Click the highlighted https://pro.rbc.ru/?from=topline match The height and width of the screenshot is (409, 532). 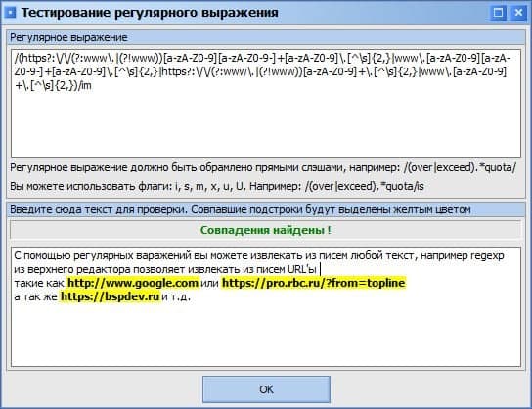pyautogui.click(x=314, y=283)
